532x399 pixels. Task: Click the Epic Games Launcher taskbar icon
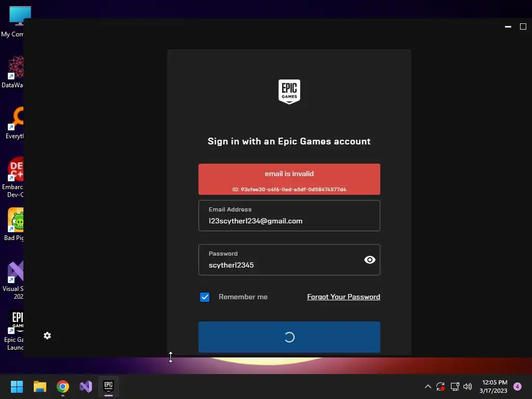pyautogui.click(x=109, y=387)
